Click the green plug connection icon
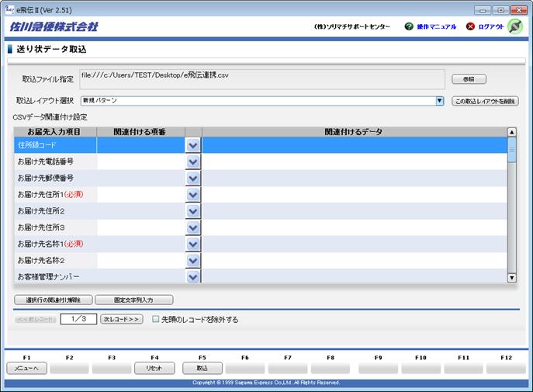The image size is (533, 392). [515, 26]
